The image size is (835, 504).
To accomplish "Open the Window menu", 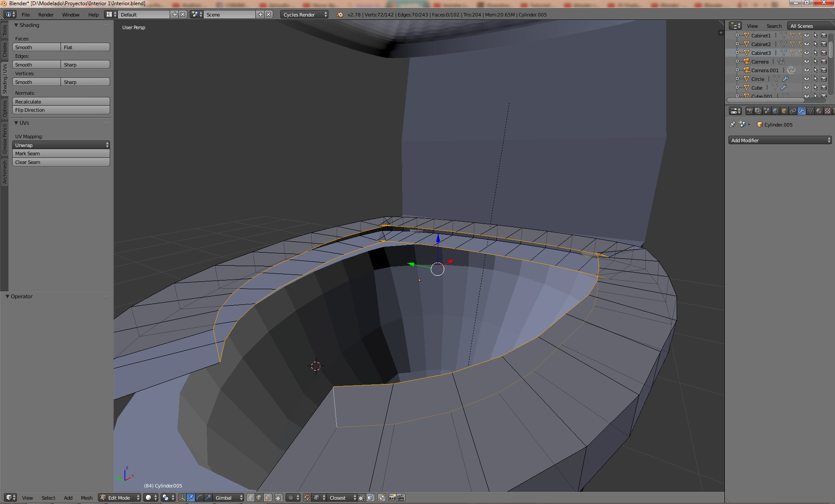I will [70, 14].
